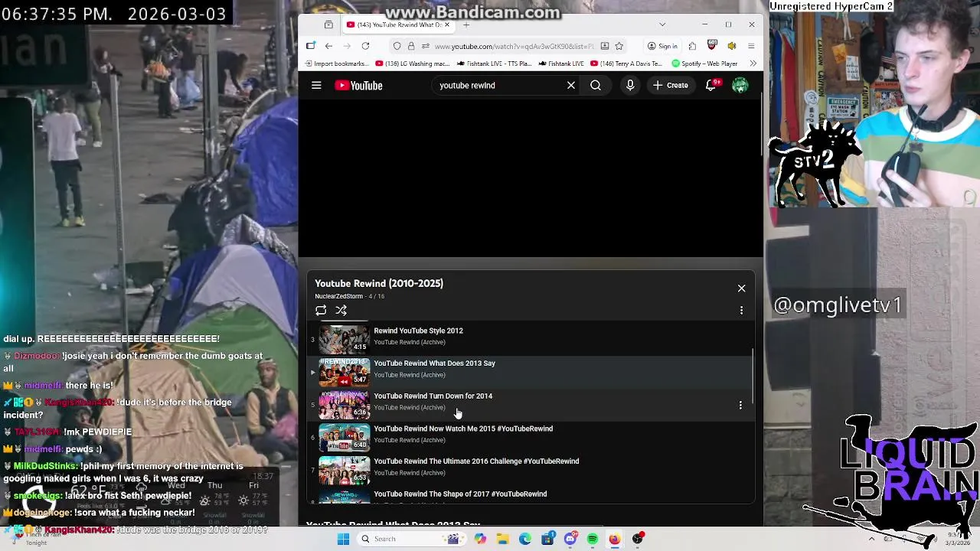This screenshot has height=551, width=980.
Task: Play YouTube Rewind The Shape of 2017
Action: click(x=460, y=494)
